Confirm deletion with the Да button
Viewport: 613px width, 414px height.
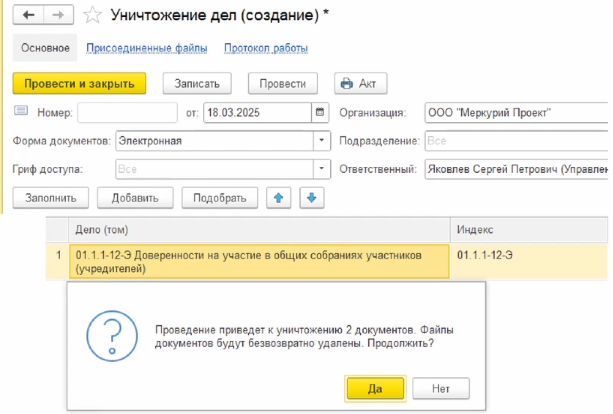click(375, 389)
